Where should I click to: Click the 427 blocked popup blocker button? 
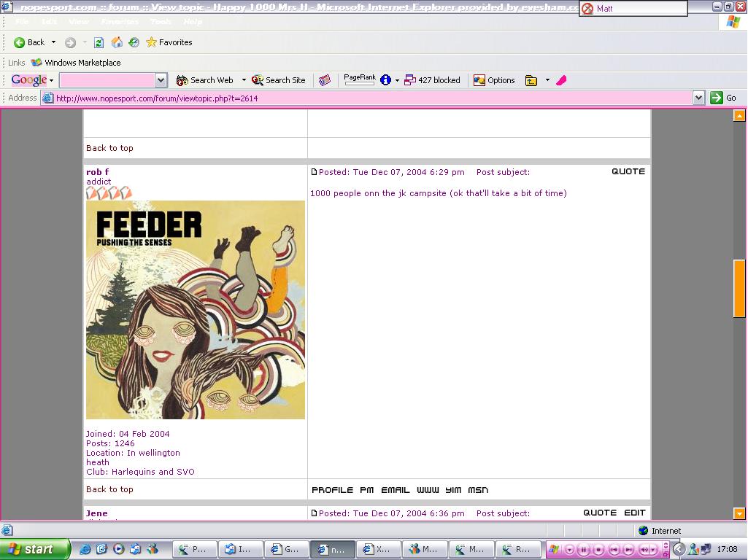click(432, 80)
